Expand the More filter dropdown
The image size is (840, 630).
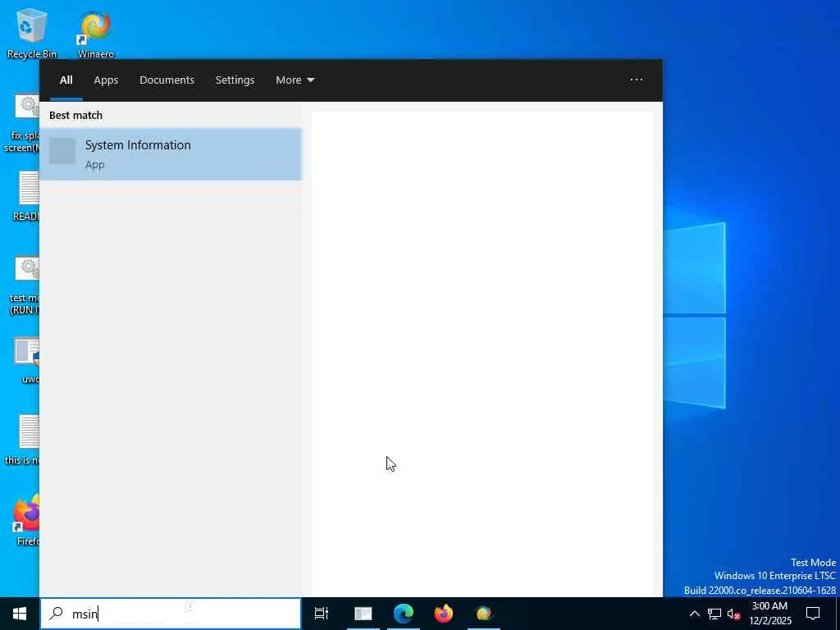[295, 80]
